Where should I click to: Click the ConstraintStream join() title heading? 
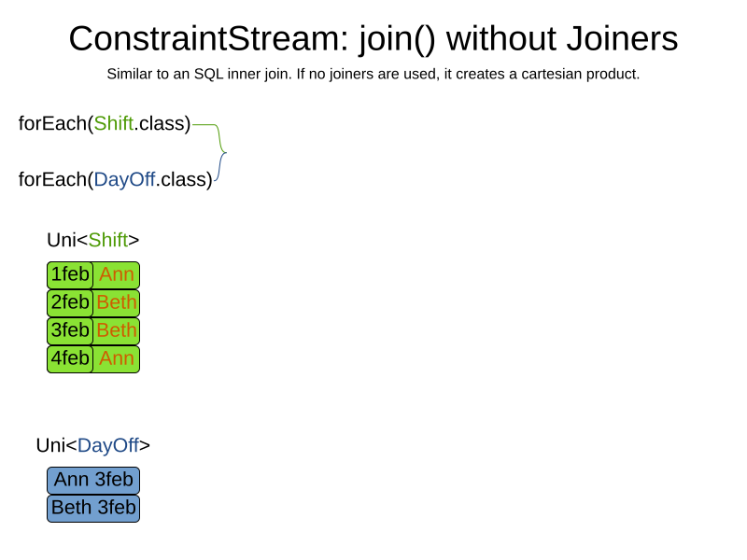pos(373,38)
